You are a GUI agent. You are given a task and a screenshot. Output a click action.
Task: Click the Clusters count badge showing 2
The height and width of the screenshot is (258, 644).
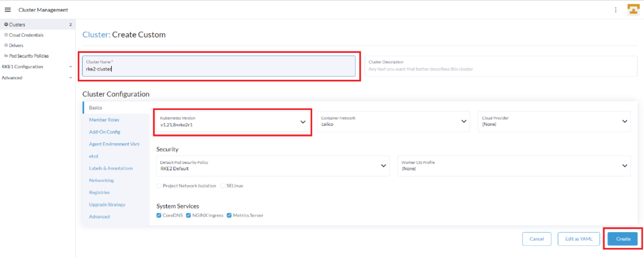tap(71, 24)
